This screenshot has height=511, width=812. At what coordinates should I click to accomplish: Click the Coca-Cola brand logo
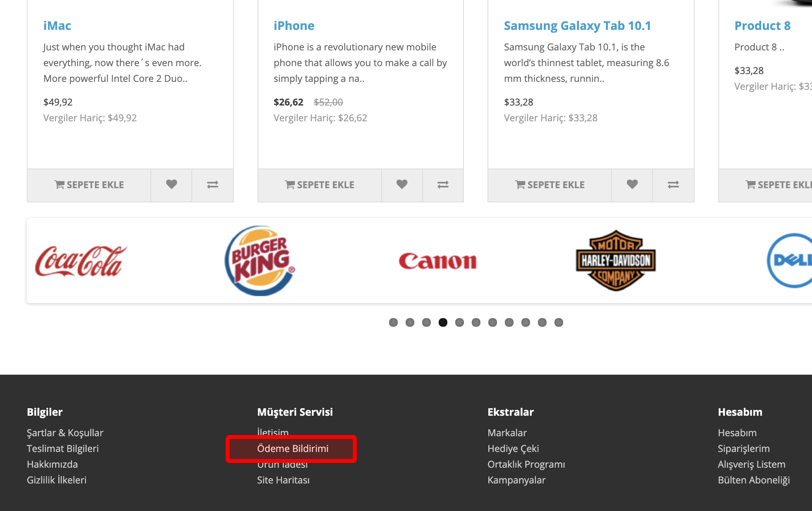point(81,261)
